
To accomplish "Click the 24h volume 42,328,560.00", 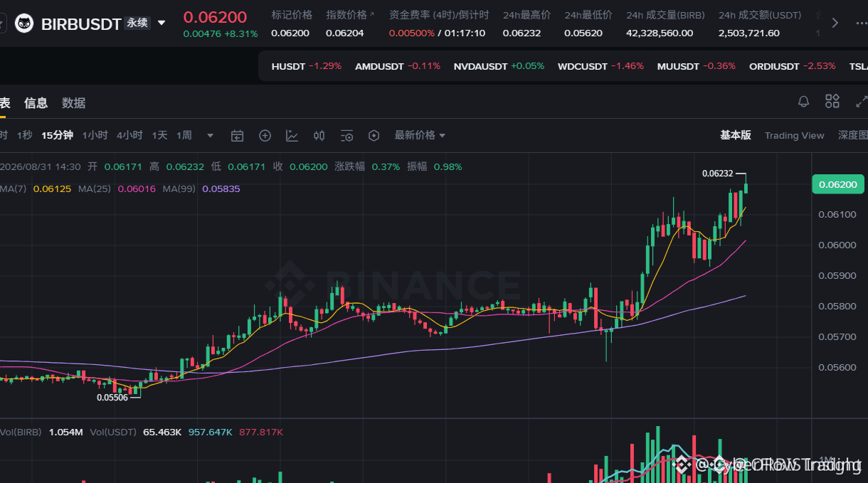I will coord(660,33).
